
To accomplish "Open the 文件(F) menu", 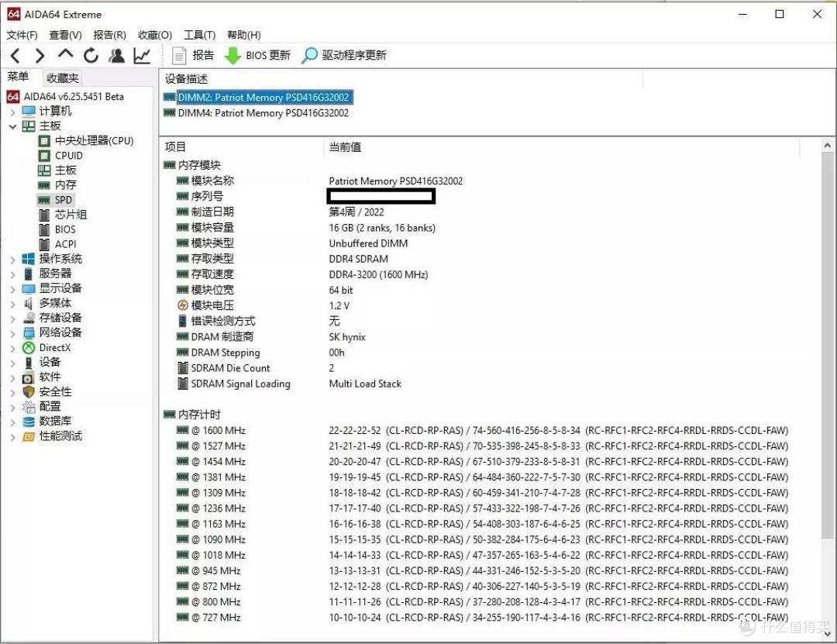I will 22,35.
